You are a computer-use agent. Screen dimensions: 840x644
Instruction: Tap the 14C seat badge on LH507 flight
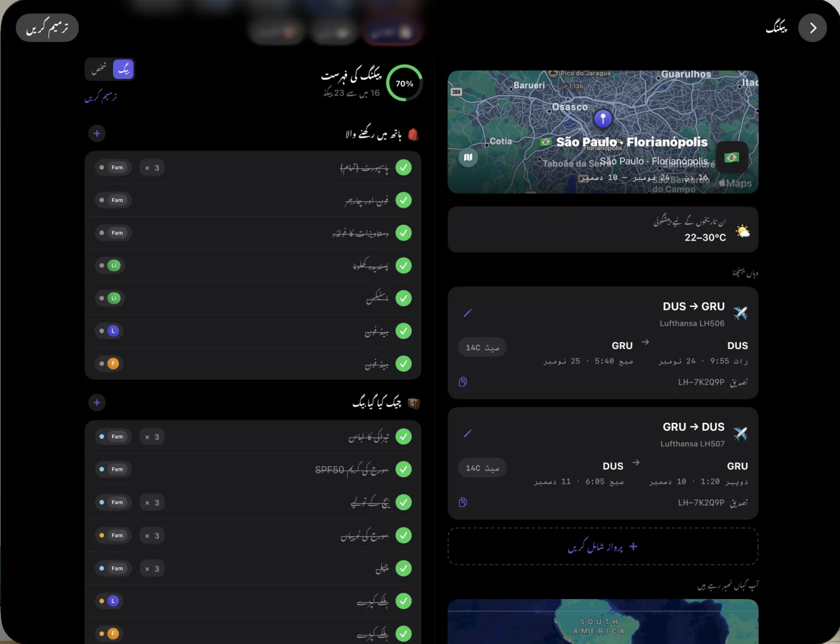tap(482, 468)
